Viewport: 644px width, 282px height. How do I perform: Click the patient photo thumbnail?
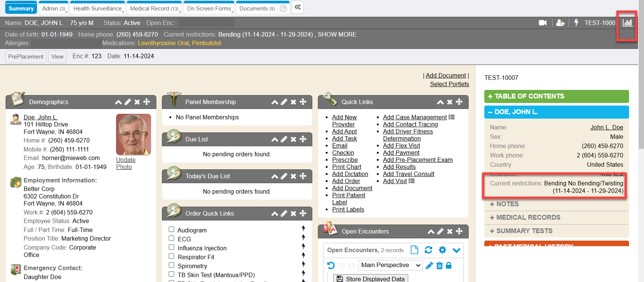134,134
